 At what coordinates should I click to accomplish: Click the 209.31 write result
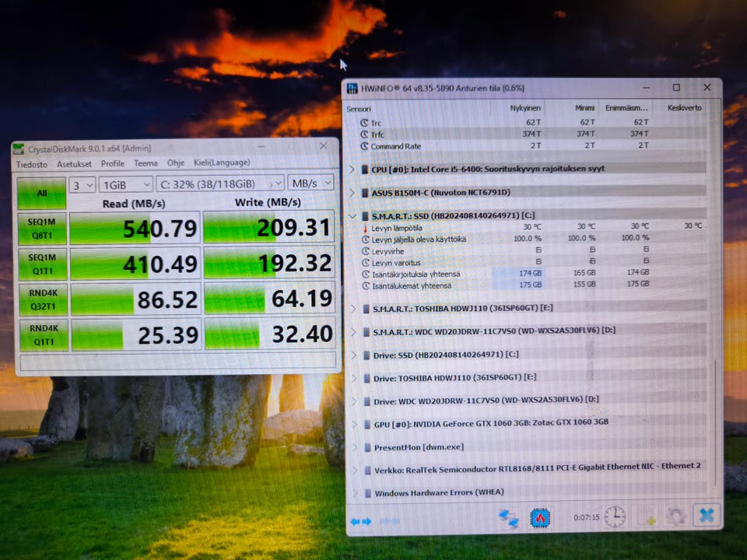click(268, 227)
